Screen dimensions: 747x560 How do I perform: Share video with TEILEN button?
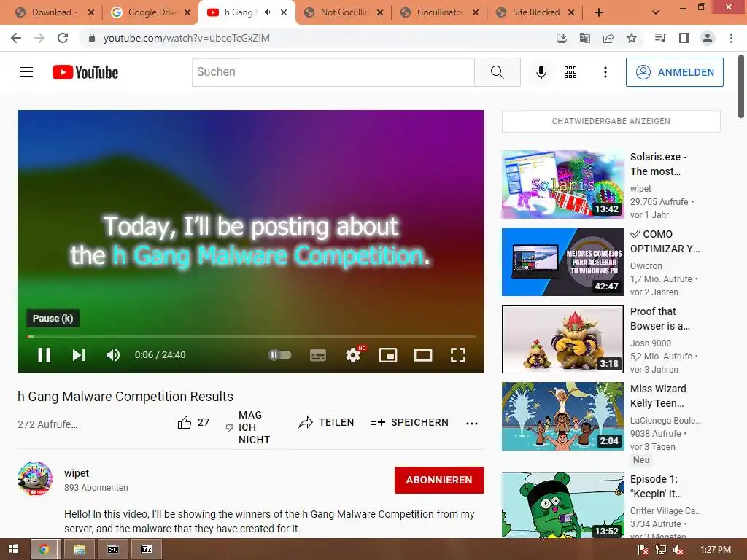tap(326, 422)
